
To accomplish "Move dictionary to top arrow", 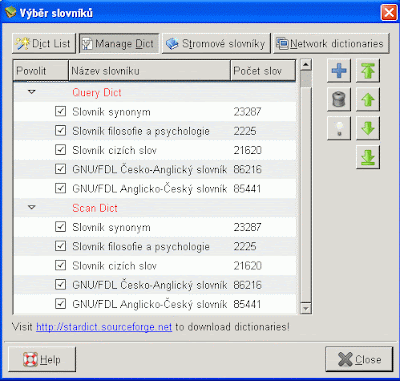I will click(368, 71).
